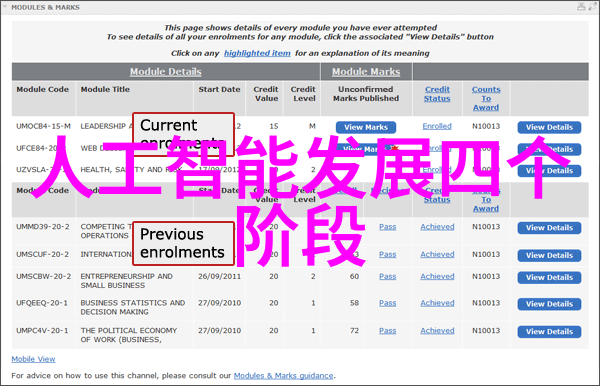
Task: Click the 'Module Title' column header in the top table
Action: pyautogui.click(x=105, y=89)
